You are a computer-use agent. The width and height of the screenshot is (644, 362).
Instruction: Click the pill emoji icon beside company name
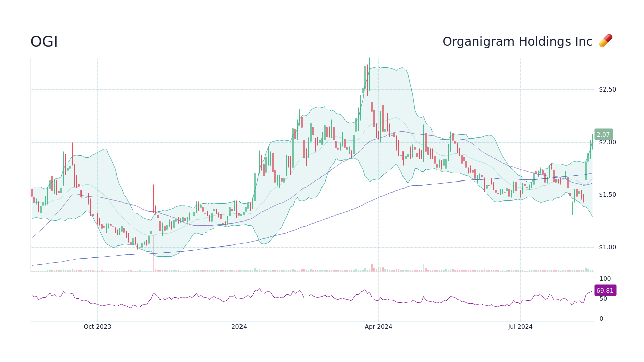605,41
